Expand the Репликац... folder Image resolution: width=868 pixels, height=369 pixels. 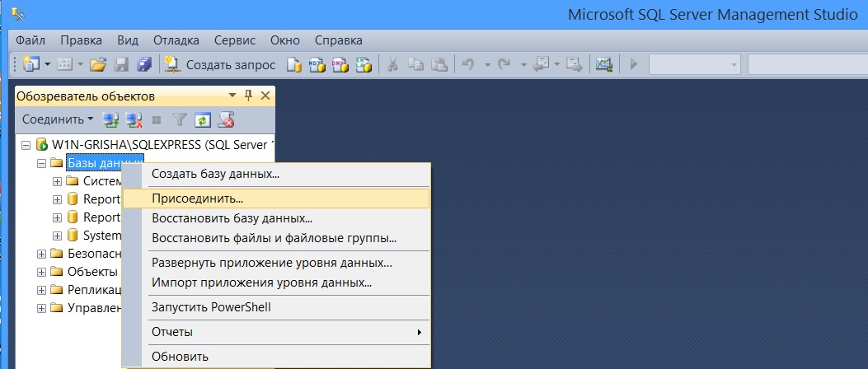click(x=41, y=290)
